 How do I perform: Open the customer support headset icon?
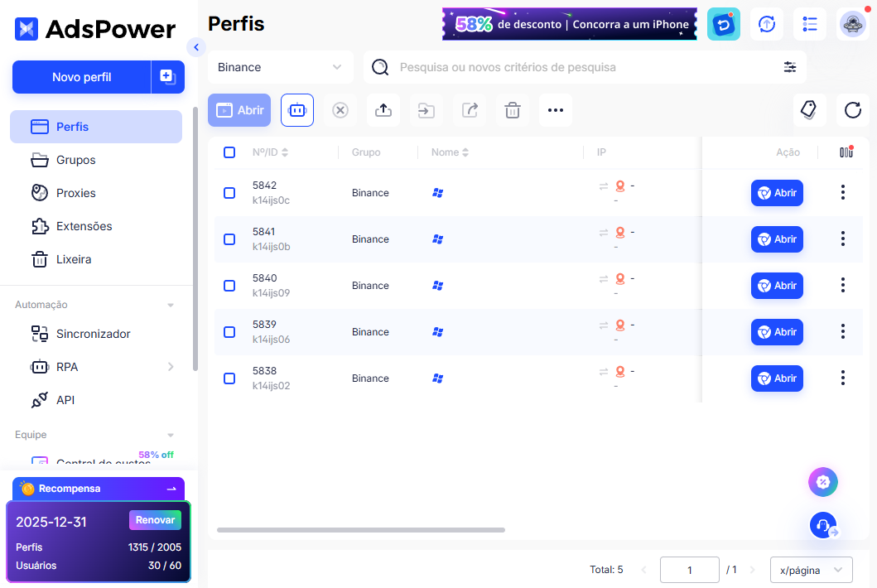pos(823,525)
